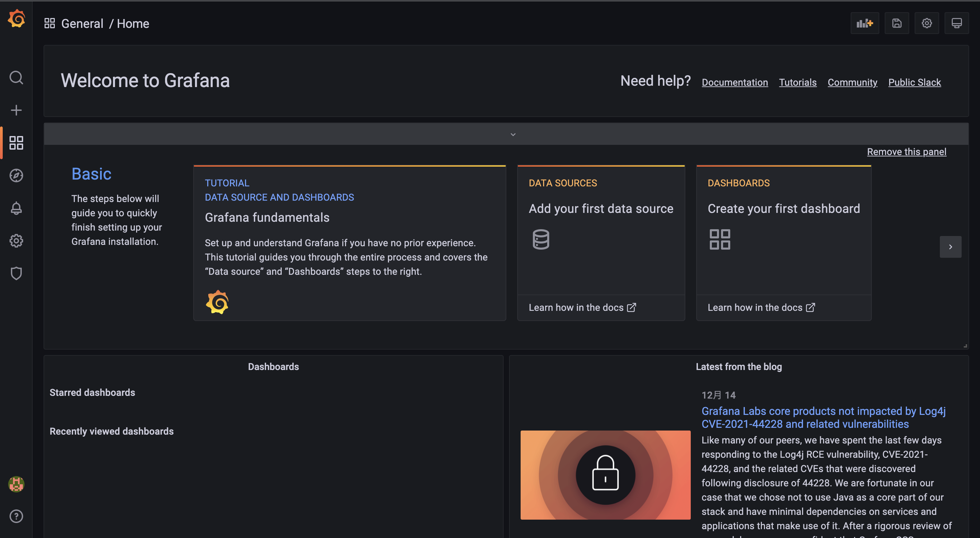
Task: Collapse the row with the chevron
Action: [x=513, y=135]
